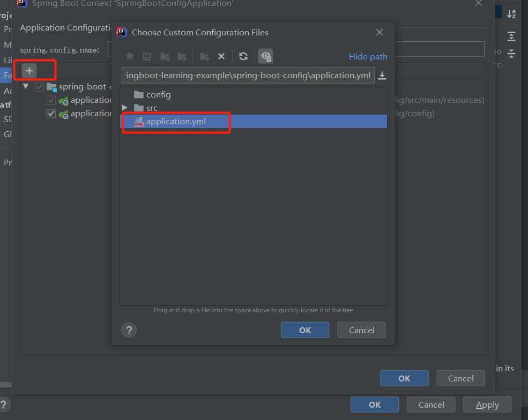Toggle the spring-boot module checkbox
The image size is (528, 420).
[x=39, y=87]
